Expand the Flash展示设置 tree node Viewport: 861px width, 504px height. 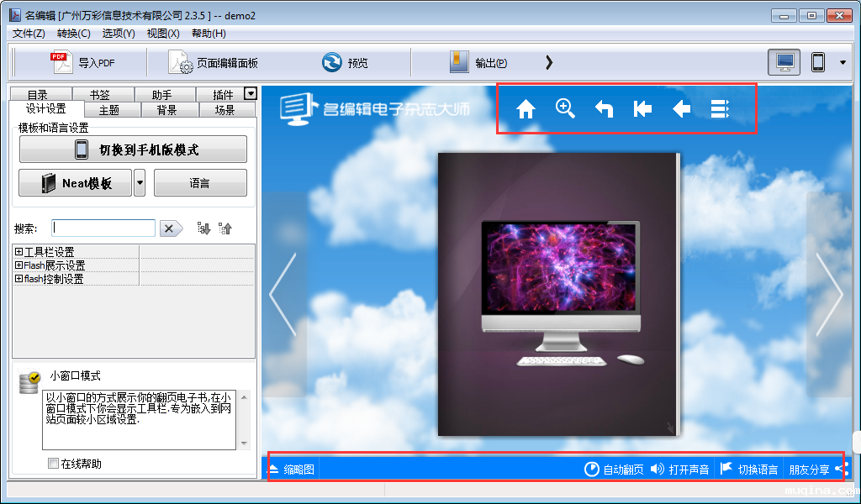pyautogui.click(x=18, y=265)
